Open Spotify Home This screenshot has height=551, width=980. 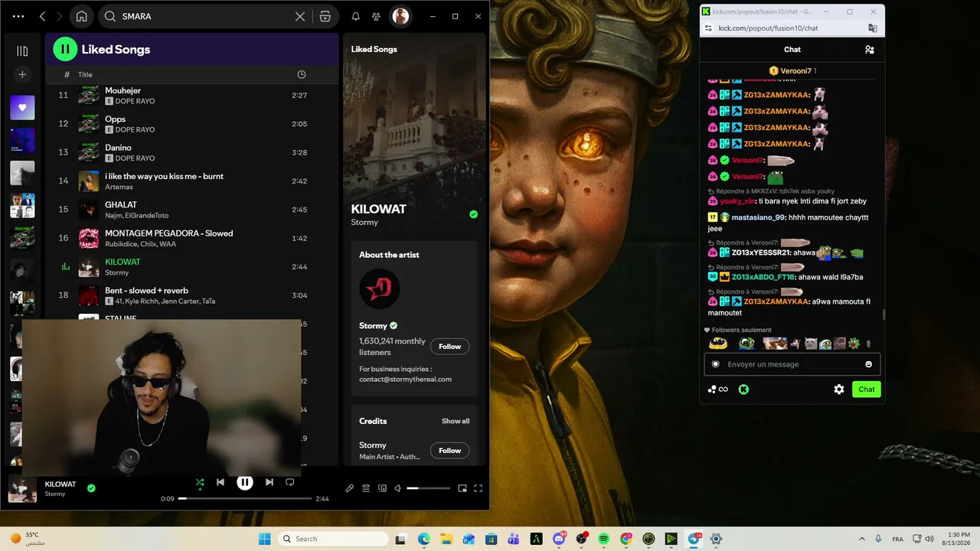coord(81,16)
